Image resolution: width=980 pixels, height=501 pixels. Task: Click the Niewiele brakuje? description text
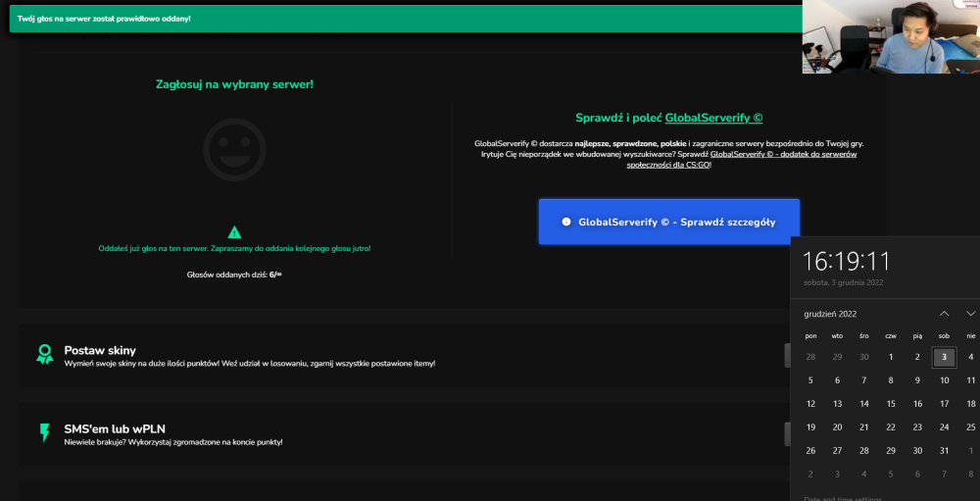click(x=173, y=442)
